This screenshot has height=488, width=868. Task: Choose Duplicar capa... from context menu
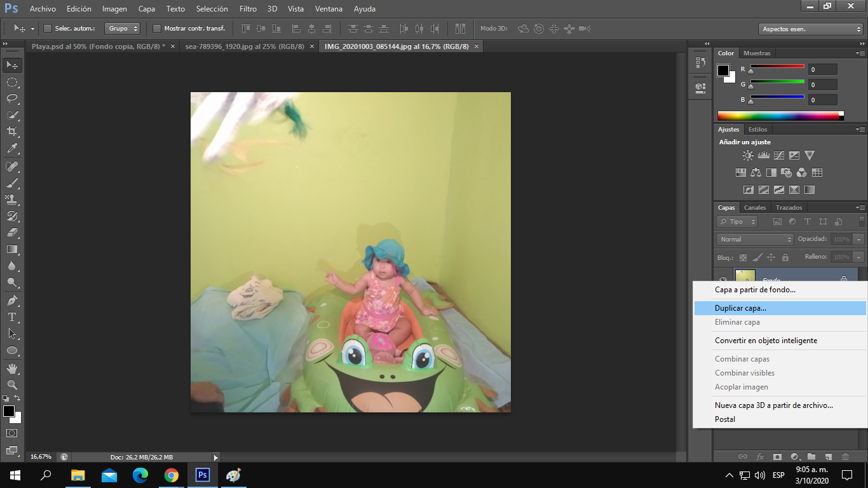780,308
